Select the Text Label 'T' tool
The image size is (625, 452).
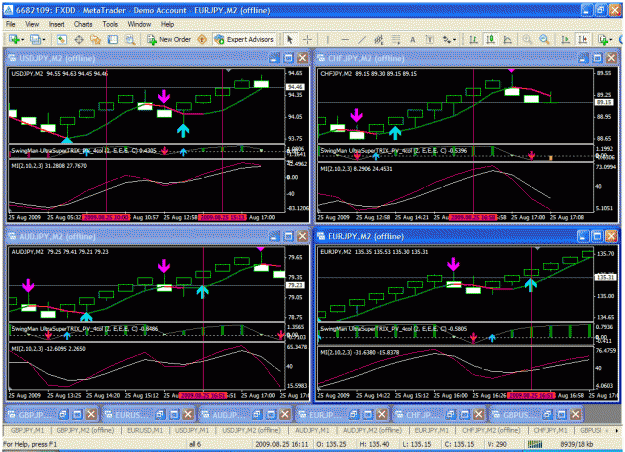[x=430, y=39]
